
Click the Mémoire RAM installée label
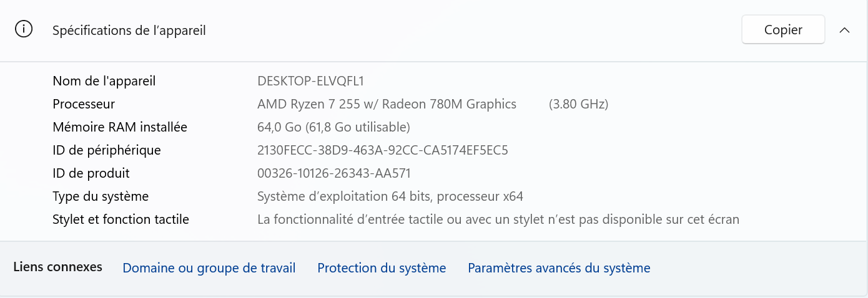(x=120, y=127)
